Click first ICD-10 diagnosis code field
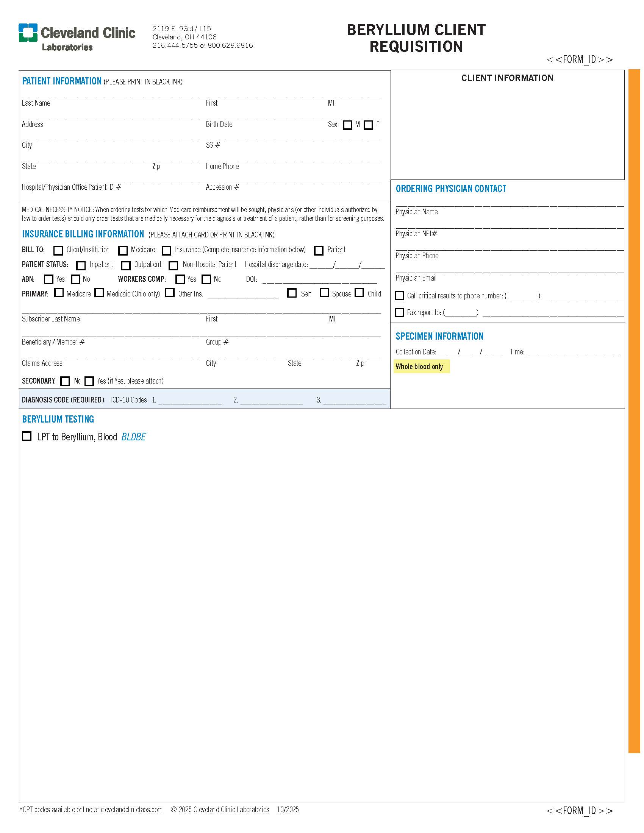This screenshot has height=833, width=644. click(190, 401)
